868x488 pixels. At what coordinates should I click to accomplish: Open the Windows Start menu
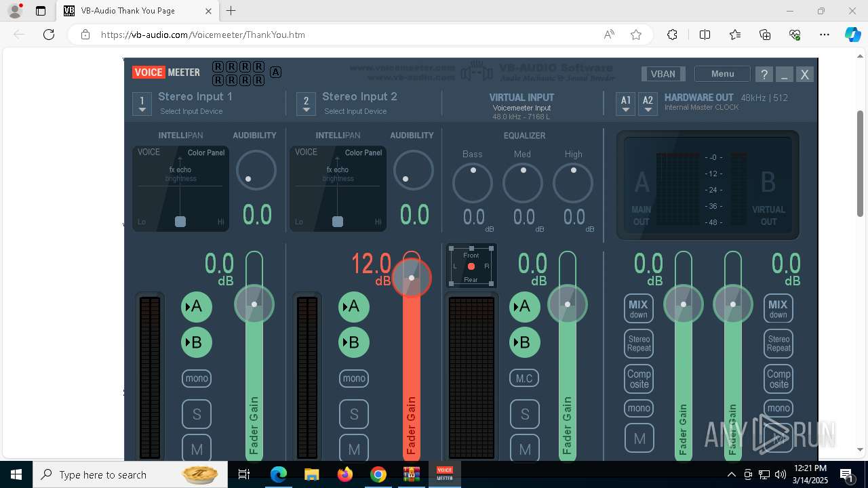click(16, 474)
